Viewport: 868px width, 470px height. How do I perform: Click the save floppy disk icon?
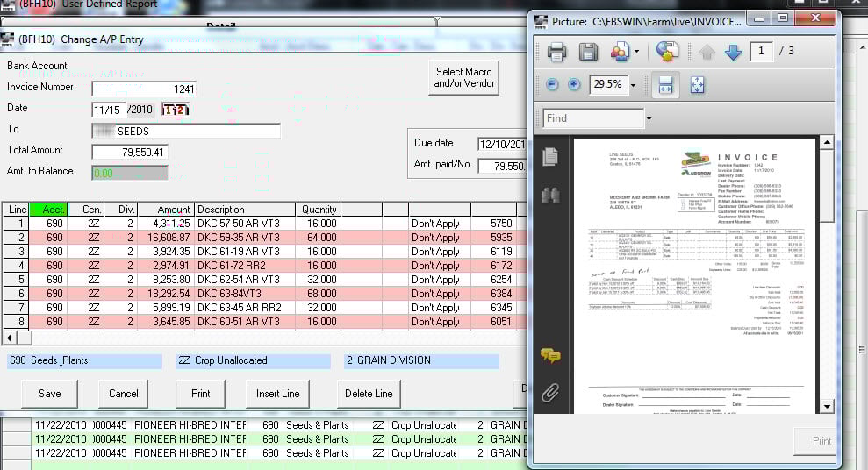[587, 53]
